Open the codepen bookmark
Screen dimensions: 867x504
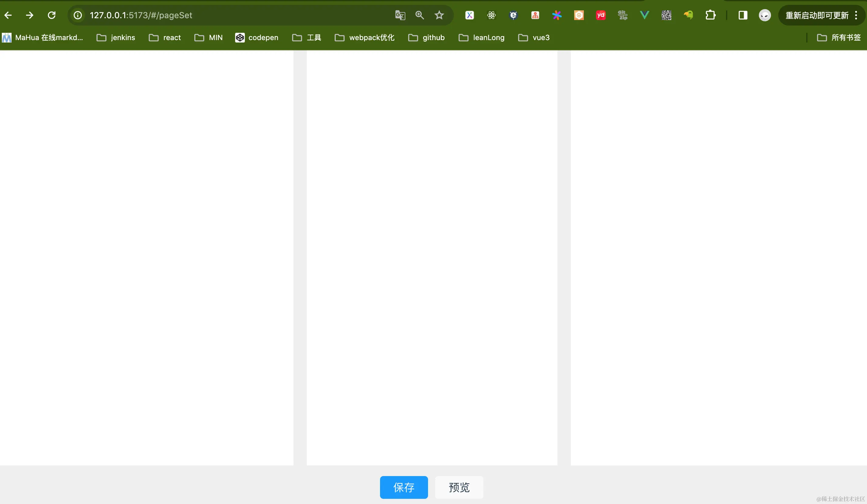pyautogui.click(x=257, y=37)
